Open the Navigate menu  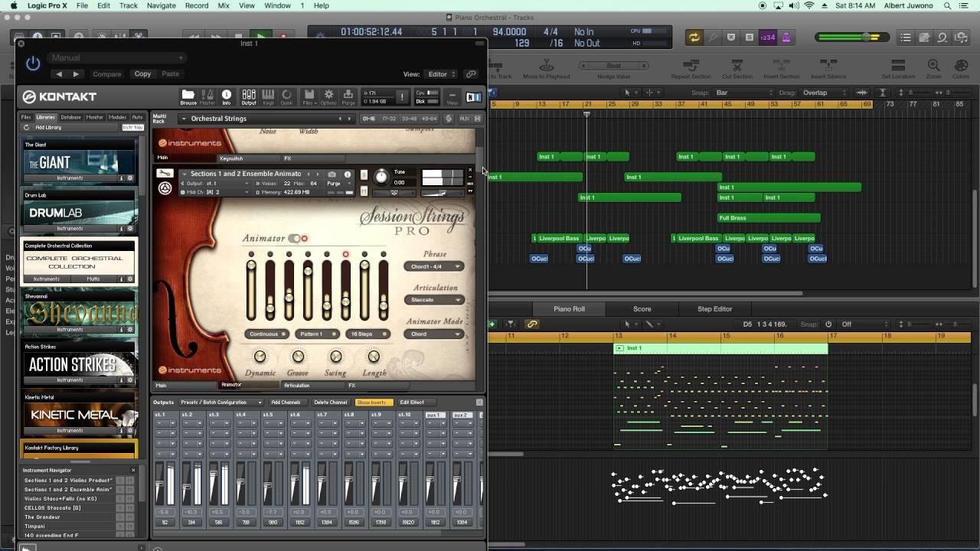(x=161, y=5)
